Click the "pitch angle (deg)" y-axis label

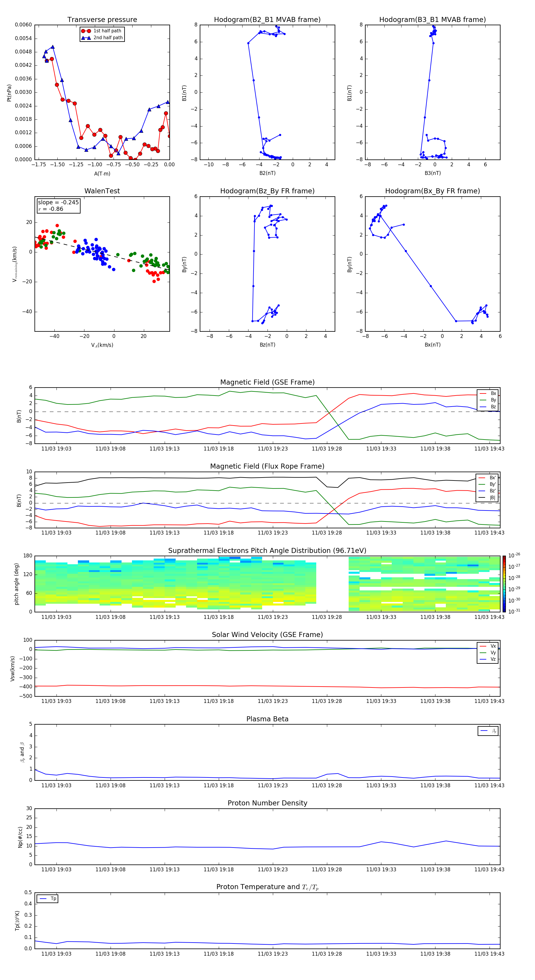(x=16, y=584)
